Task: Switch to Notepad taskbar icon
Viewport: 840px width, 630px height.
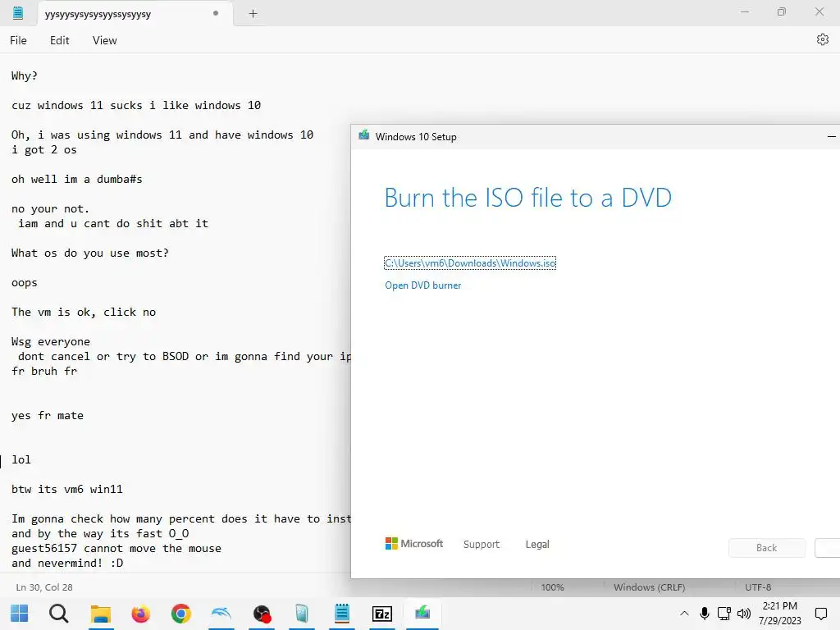Action: (x=342, y=614)
